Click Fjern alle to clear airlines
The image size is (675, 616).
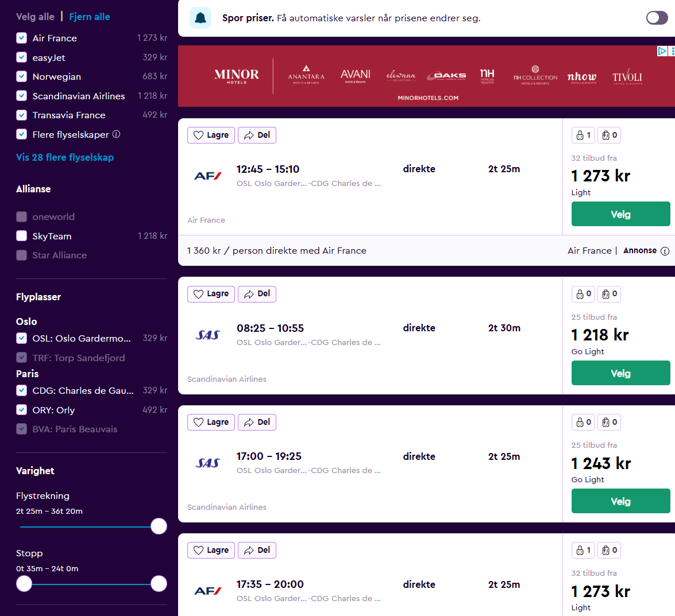point(90,17)
